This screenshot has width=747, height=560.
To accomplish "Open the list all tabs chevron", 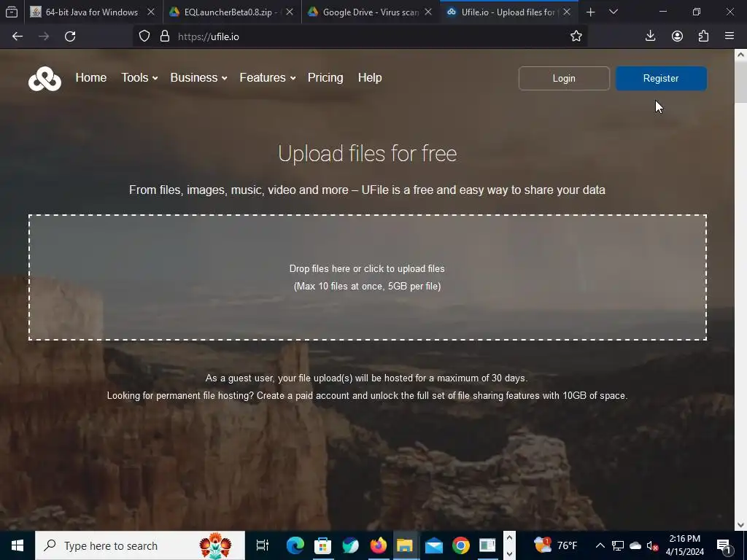I will pos(614,12).
